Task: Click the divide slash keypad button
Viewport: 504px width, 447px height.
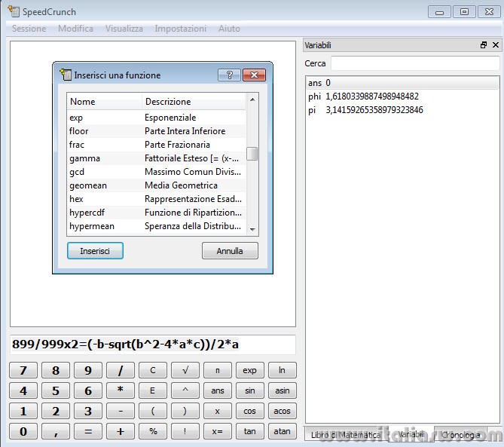Action: [121, 370]
